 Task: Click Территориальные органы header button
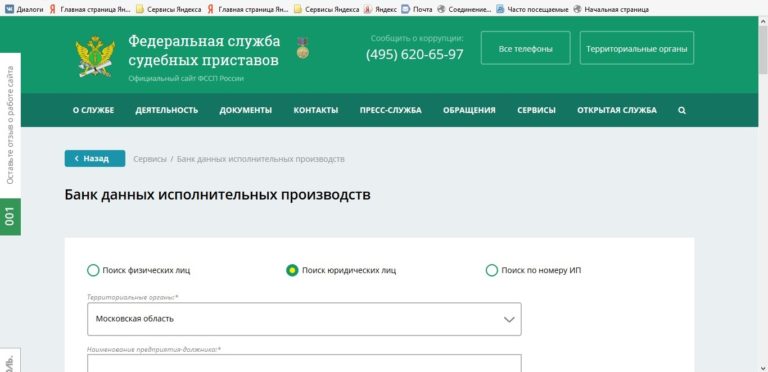tap(637, 48)
